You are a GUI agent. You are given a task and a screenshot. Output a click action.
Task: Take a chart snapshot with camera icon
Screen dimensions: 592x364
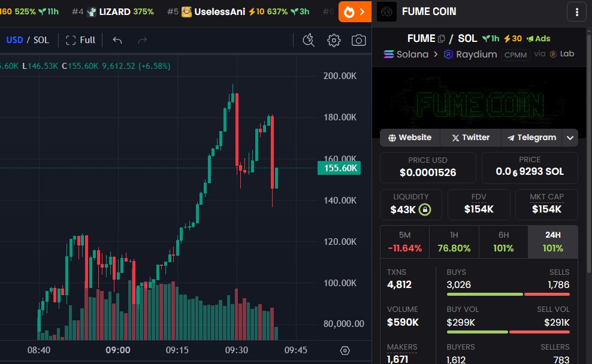(359, 40)
